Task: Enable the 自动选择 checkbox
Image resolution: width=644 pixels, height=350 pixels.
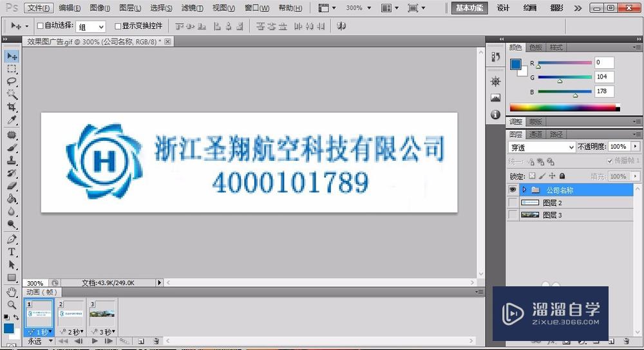Action: 40,26
